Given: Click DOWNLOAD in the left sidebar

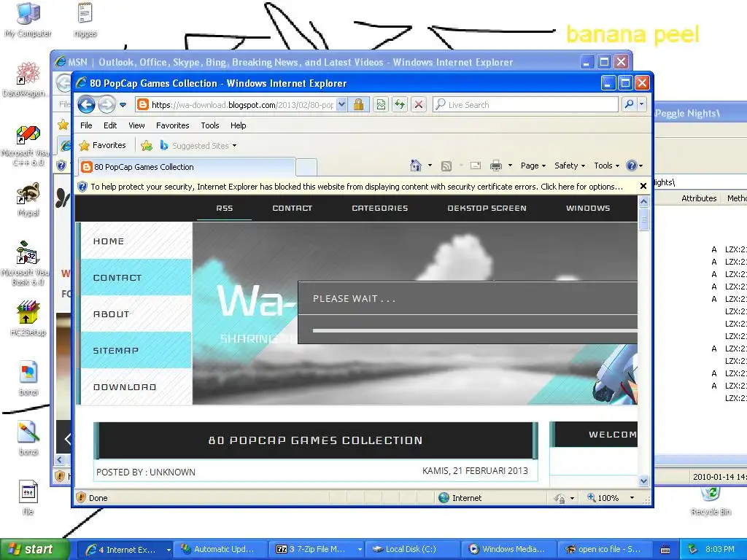Looking at the screenshot, I should (x=136, y=386).
